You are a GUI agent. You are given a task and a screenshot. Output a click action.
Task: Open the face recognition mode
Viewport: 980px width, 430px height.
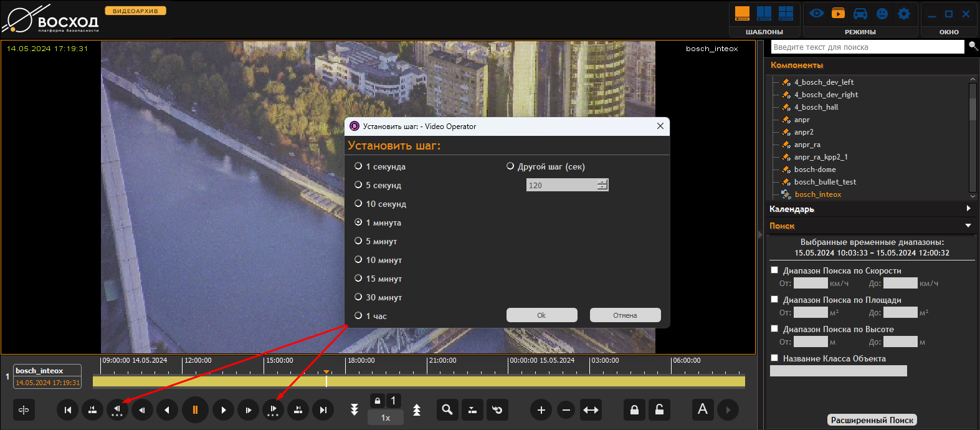(882, 14)
